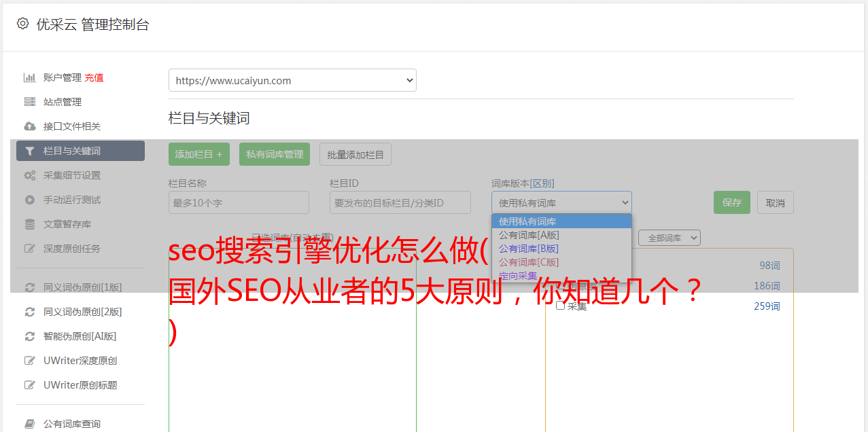
Task: Open 同义词伪原创[1版] via its refresh icon
Action: (x=29, y=287)
